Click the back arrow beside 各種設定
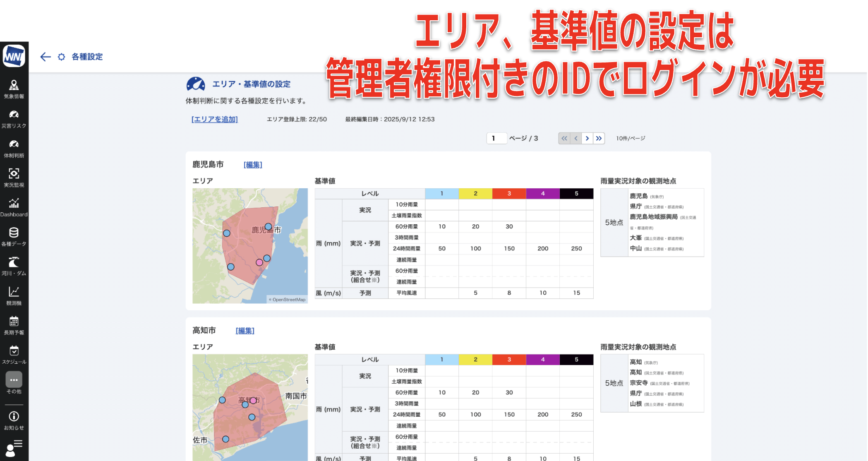 [x=45, y=57]
